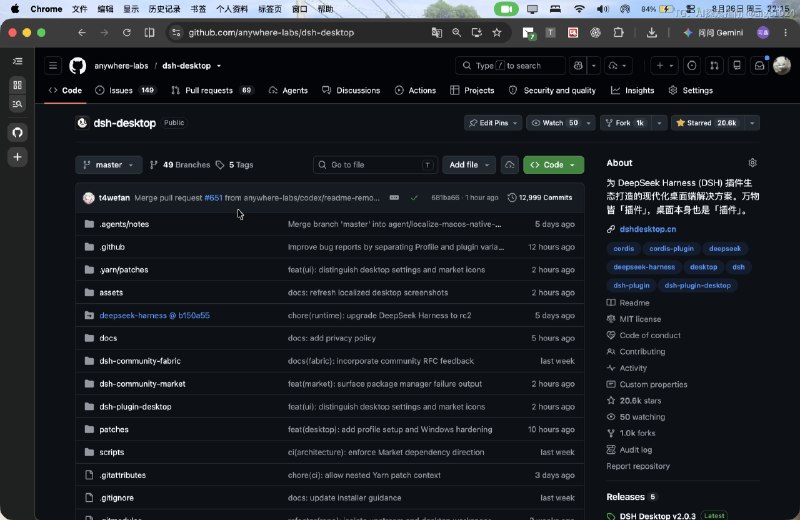Open pull requests icon in header

pos(714,65)
